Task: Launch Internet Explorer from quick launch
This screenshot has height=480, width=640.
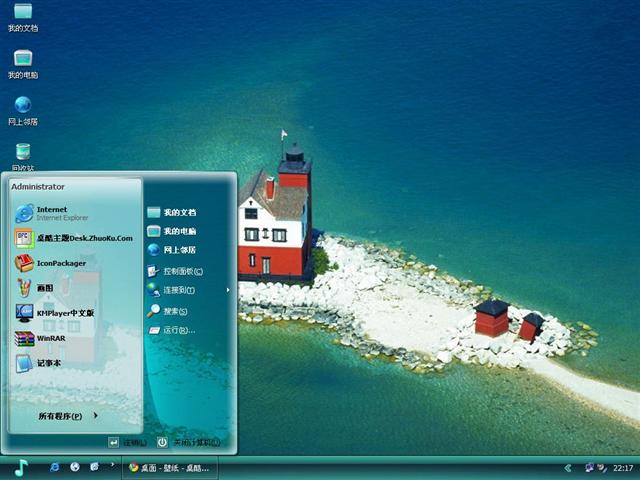Action: point(54,467)
